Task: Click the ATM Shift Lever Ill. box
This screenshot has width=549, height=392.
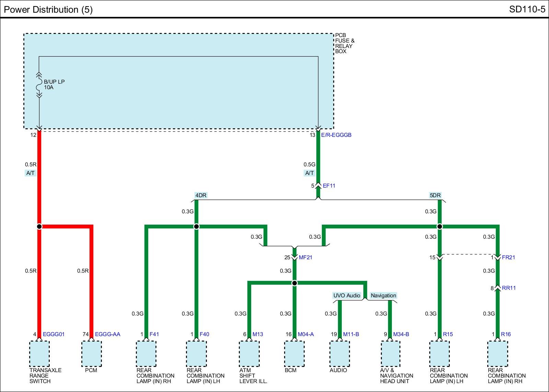Action: [249, 354]
